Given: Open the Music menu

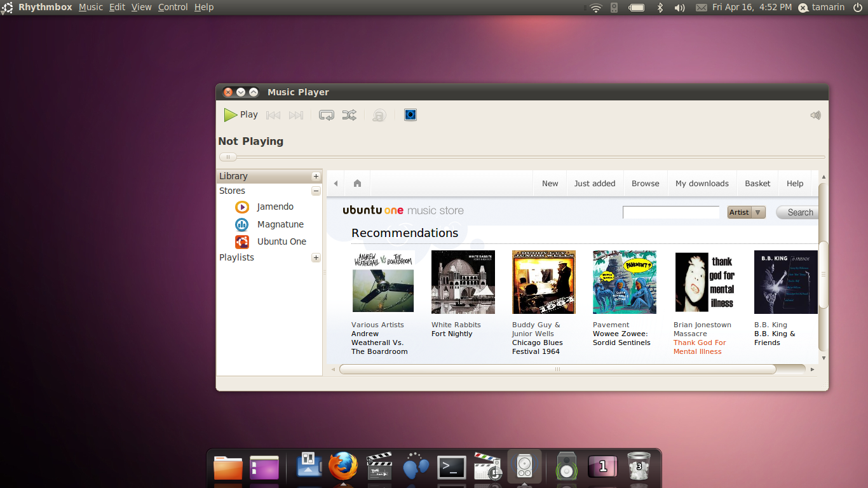Looking at the screenshot, I should (x=91, y=7).
